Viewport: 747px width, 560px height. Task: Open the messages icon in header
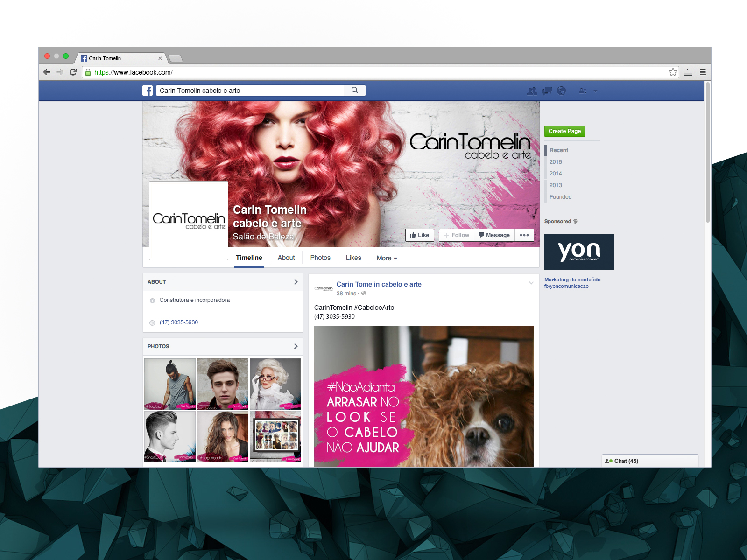pos(547,91)
